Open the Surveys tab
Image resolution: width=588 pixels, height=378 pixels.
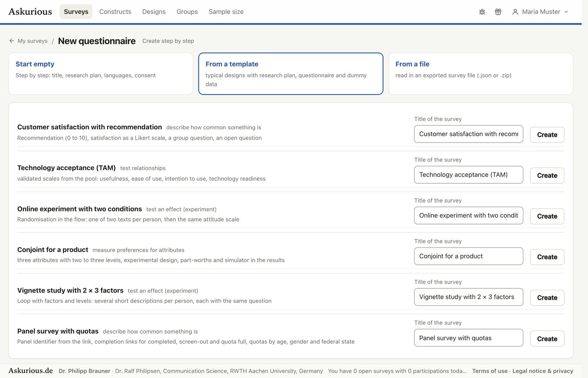click(76, 12)
